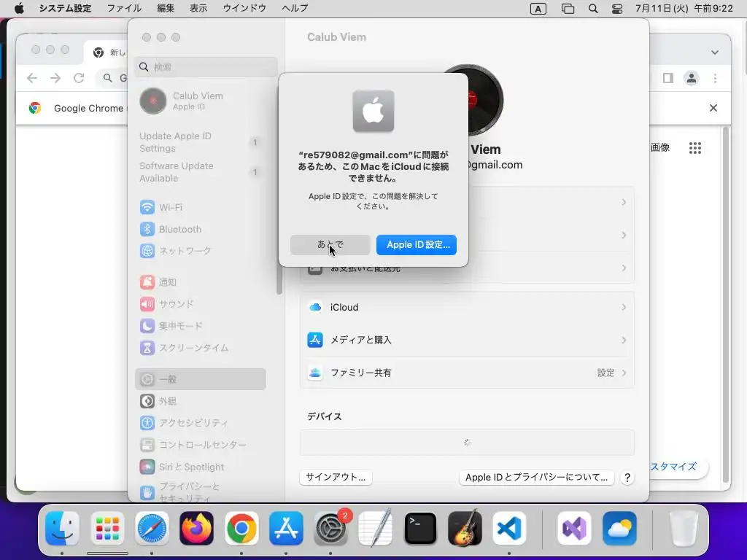The width and height of the screenshot is (747, 560).
Task: Click the あとで button in the dialog
Action: click(330, 245)
